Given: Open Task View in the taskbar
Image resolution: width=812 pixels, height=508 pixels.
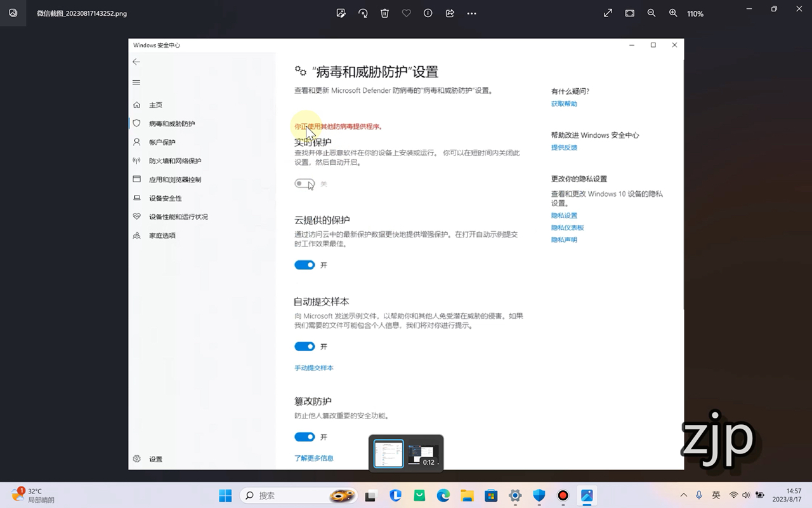Looking at the screenshot, I should click(370, 495).
